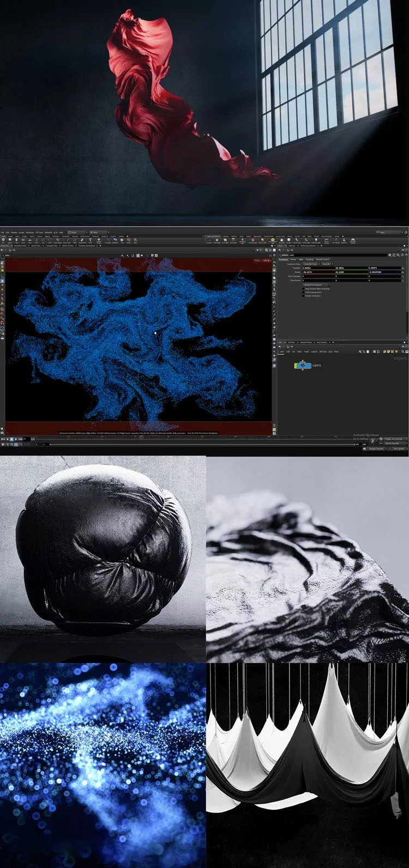The height and width of the screenshot is (868, 409).
Task: Click the network view search icon
Action: click(x=403, y=351)
